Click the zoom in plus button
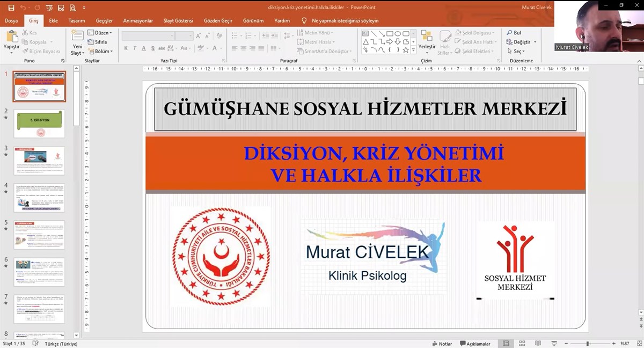Screen dimensions: 644x348 (613, 344)
